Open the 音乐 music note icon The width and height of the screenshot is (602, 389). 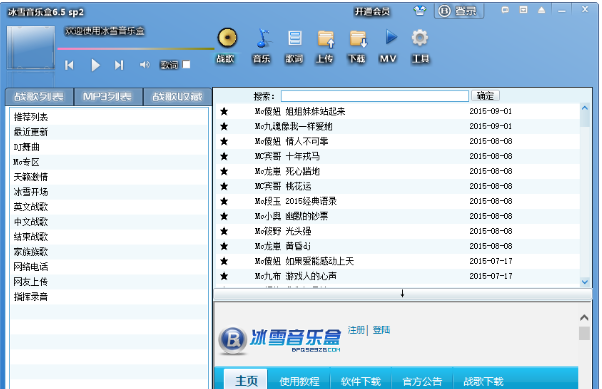pos(263,38)
